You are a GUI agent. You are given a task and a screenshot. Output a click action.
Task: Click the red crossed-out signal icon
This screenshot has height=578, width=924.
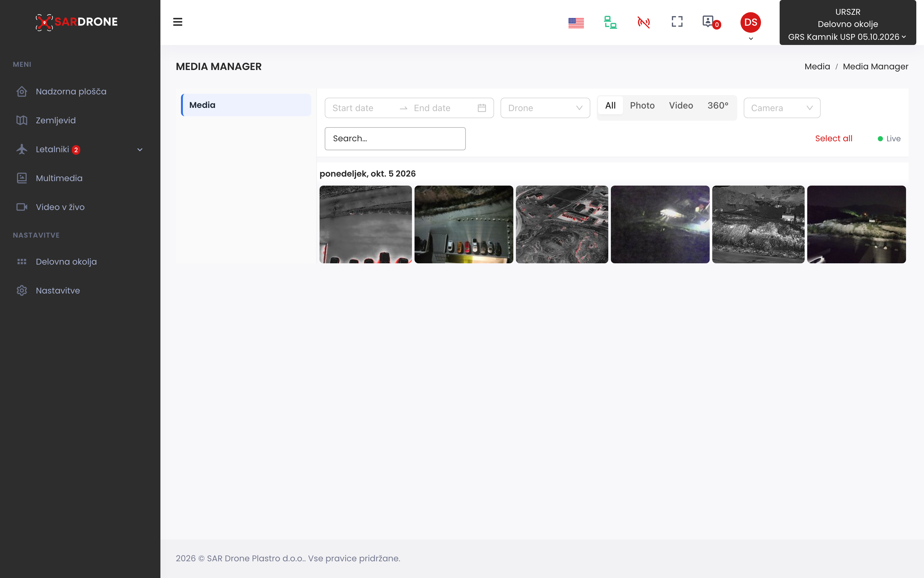tap(644, 22)
